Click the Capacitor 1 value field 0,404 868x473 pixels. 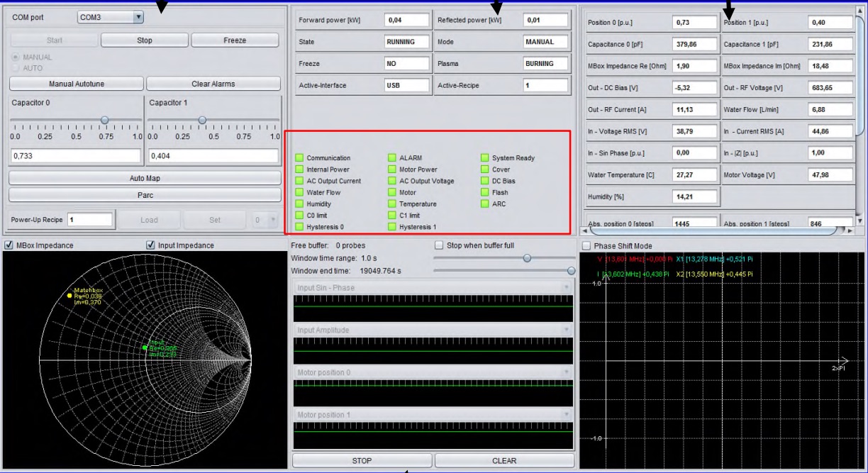(x=213, y=155)
